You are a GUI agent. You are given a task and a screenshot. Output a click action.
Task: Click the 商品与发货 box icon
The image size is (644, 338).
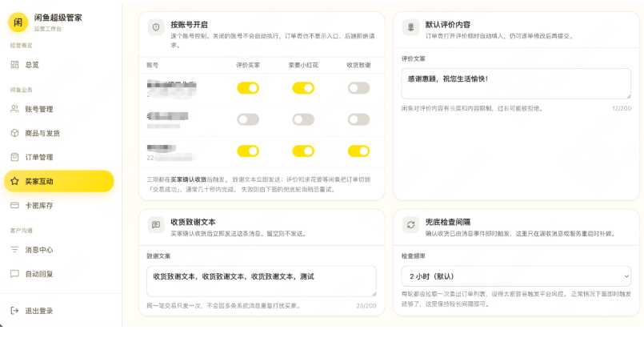click(14, 133)
